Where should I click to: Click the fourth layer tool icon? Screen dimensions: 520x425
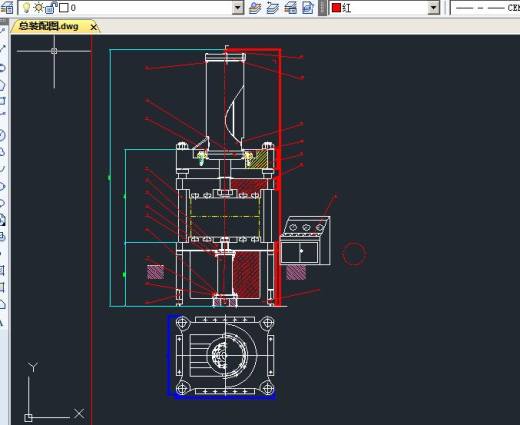(308, 8)
